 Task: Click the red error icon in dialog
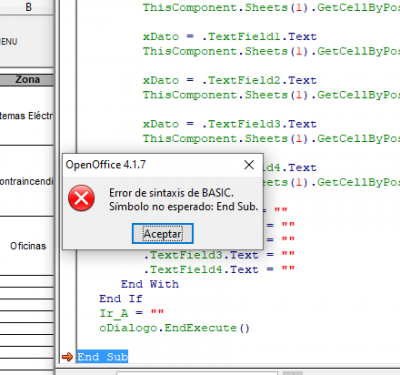pos(81,198)
